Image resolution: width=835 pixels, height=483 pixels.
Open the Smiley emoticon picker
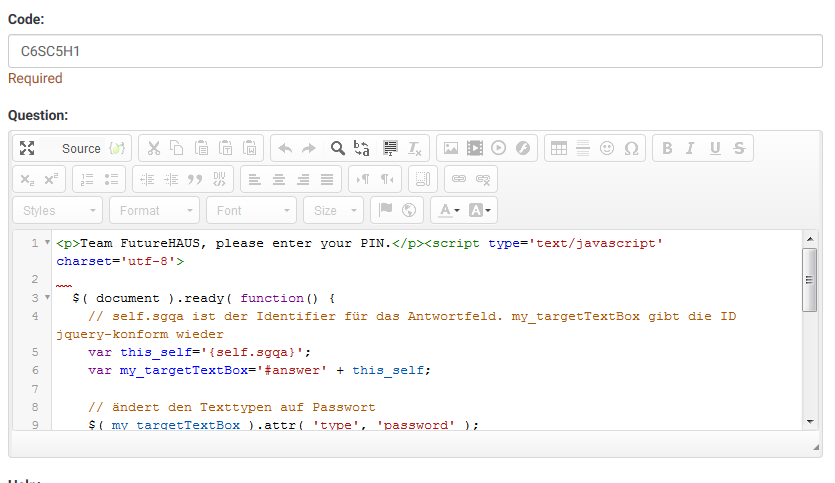pyautogui.click(x=607, y=148)
